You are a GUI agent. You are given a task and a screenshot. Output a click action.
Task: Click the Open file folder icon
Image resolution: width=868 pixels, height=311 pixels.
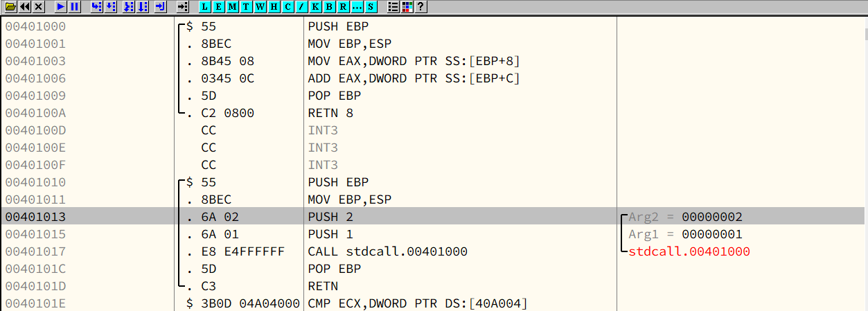tap(10, 7)
